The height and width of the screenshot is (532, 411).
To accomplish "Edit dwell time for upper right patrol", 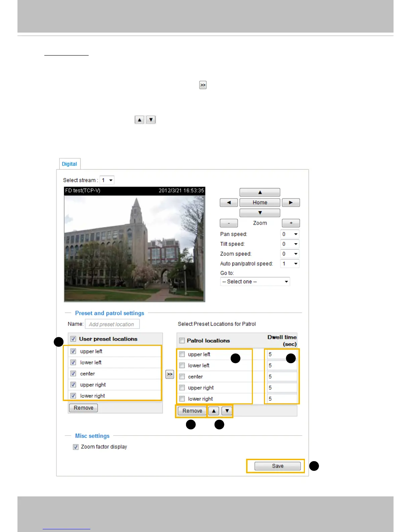I will (282, 388).
